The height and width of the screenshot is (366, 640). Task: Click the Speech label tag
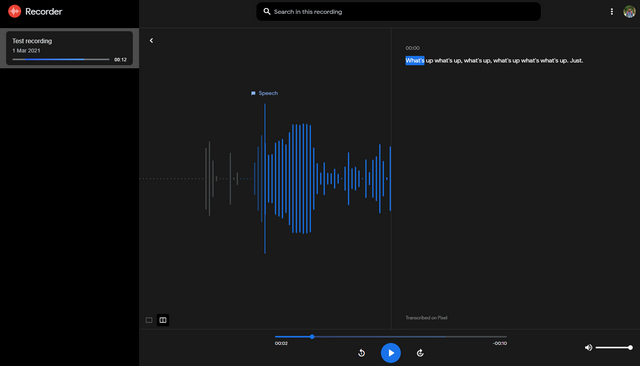(264, 93)
